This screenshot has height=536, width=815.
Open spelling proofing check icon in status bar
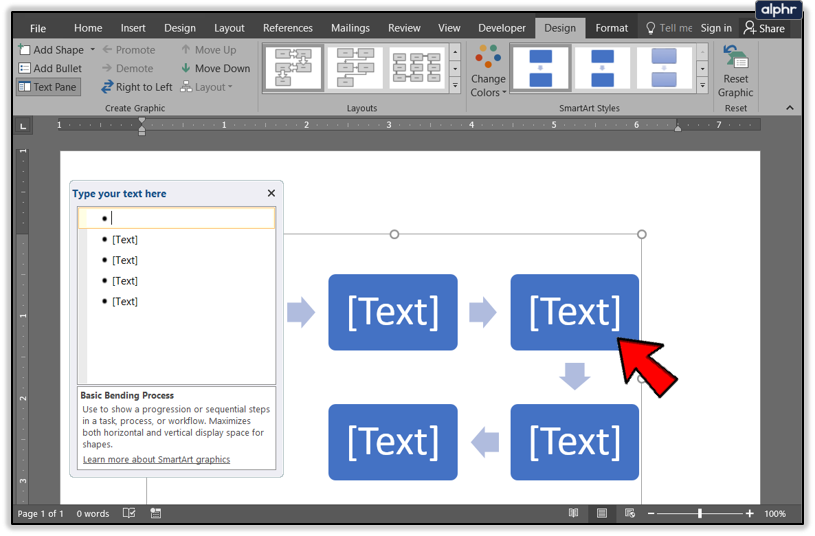(129, 513)
